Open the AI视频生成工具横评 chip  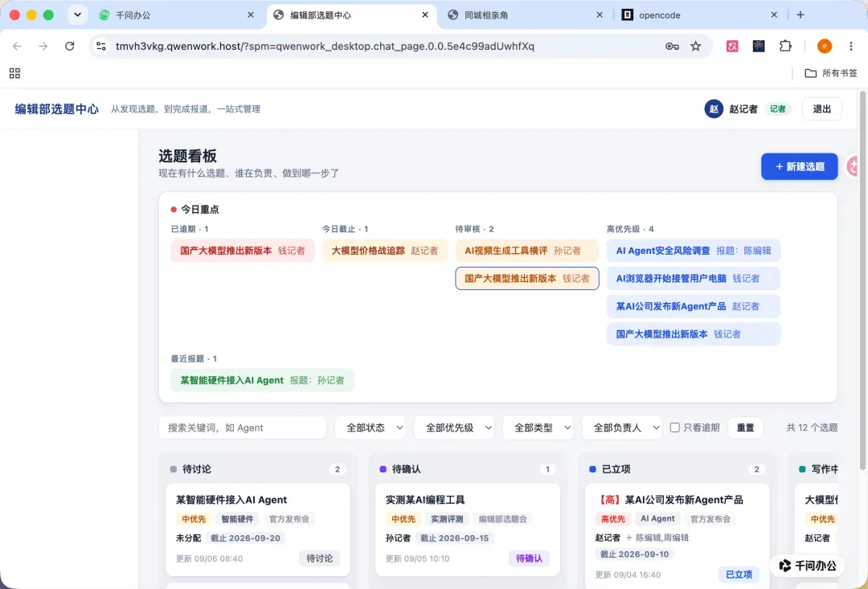(x=527, y=250)
